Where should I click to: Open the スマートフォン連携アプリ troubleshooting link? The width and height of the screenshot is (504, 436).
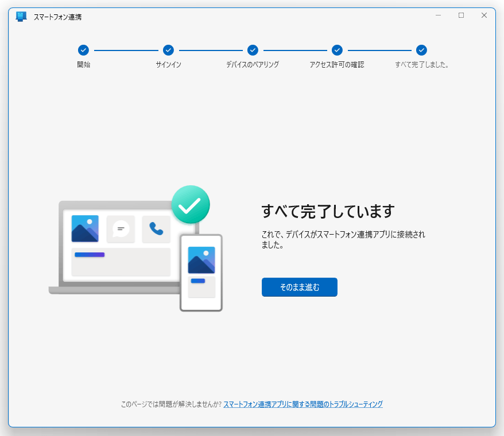pos(303,404)
